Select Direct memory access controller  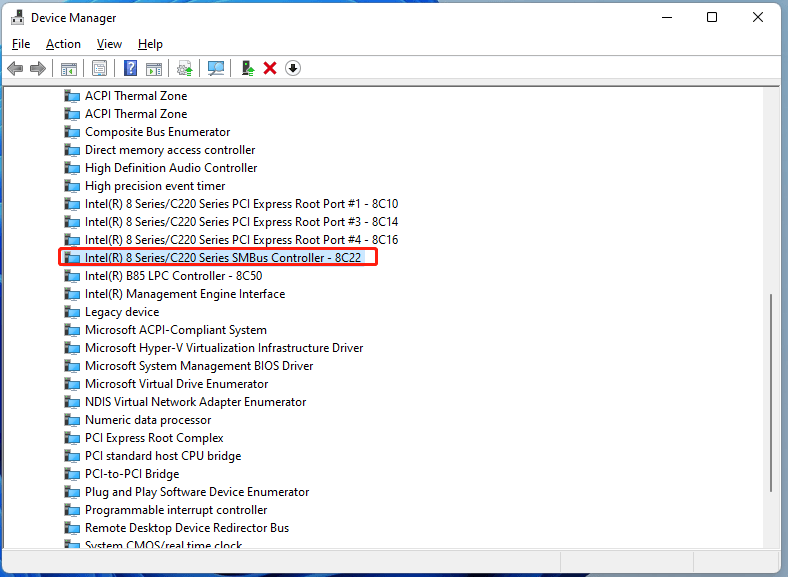[170, 150]
